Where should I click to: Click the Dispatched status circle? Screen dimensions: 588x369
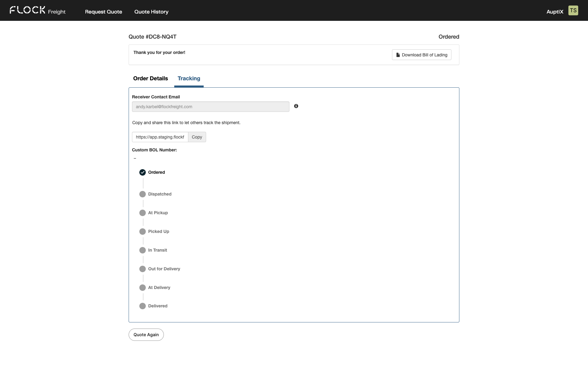[x=142, y=194]
